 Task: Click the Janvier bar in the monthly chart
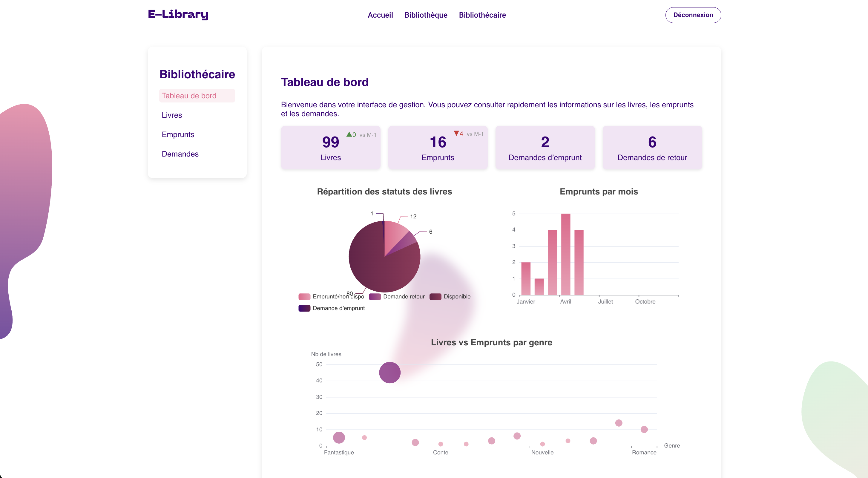pos(526,278)
